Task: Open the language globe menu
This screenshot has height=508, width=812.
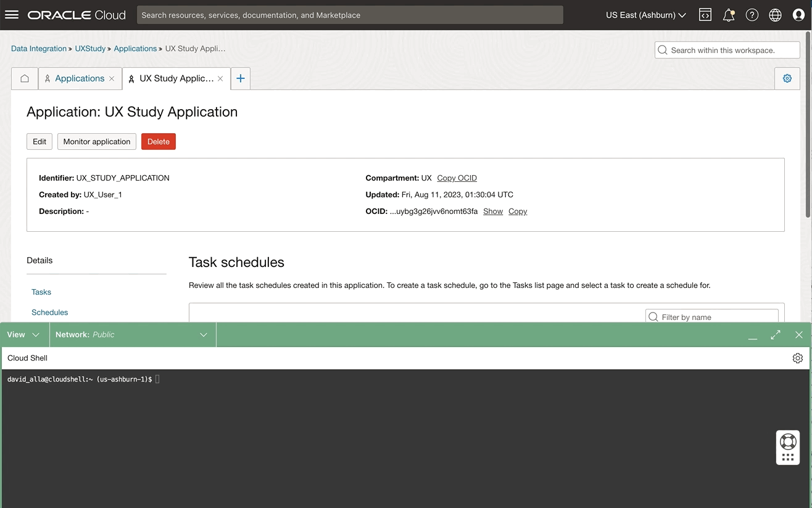Action: click(x=776, y=15)
